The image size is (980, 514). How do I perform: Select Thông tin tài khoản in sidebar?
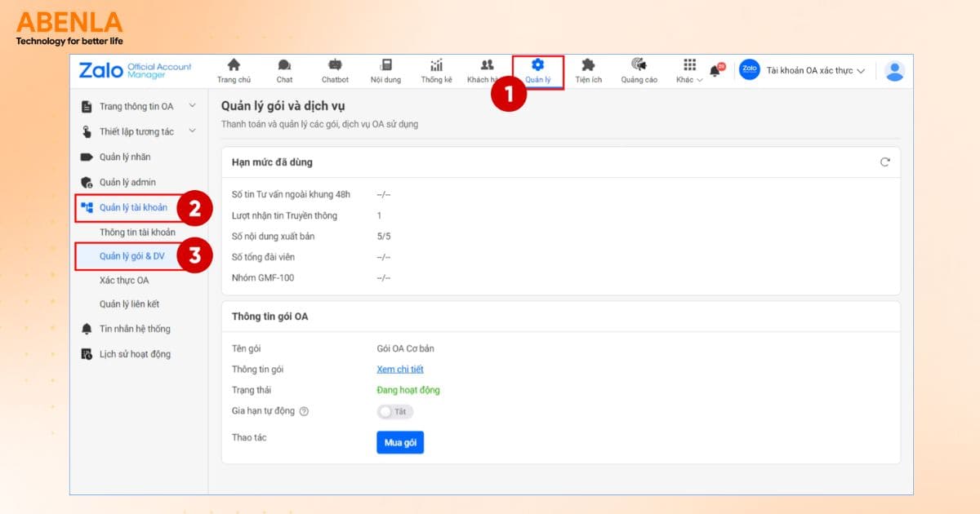[x=137, y=233]
